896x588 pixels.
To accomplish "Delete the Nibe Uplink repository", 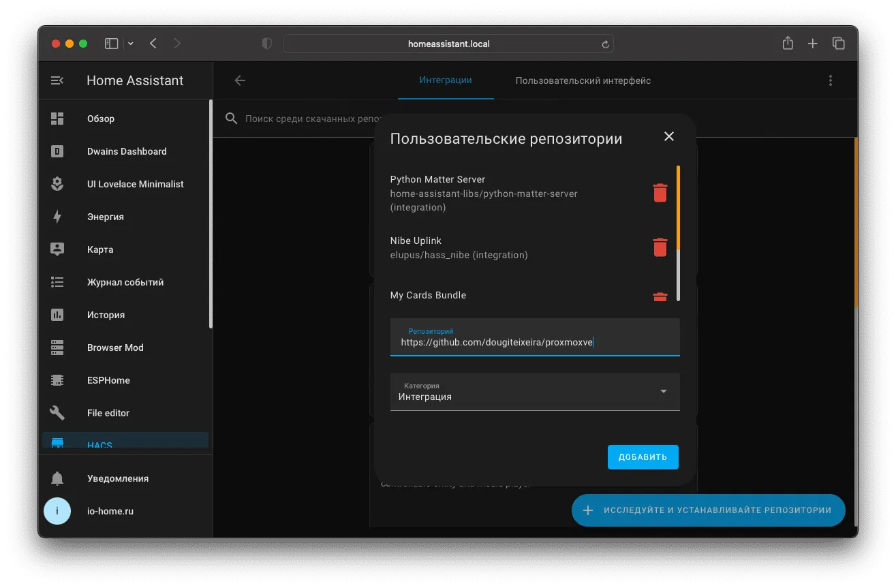I will tap(660, 247).
